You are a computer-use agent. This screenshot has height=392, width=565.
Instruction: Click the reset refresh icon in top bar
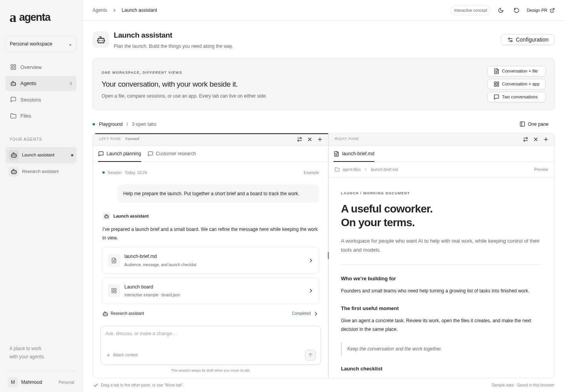[x=516, y=10]
